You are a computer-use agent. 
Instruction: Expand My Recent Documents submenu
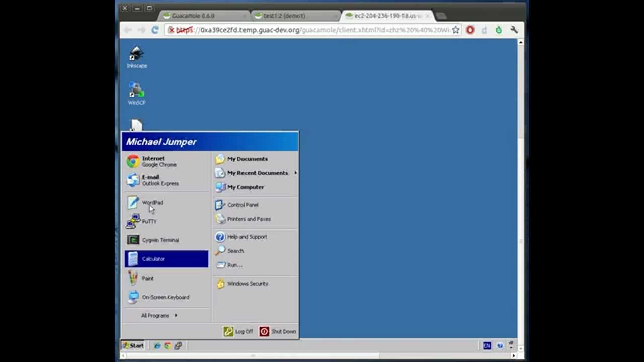click(x=256, y=173)
